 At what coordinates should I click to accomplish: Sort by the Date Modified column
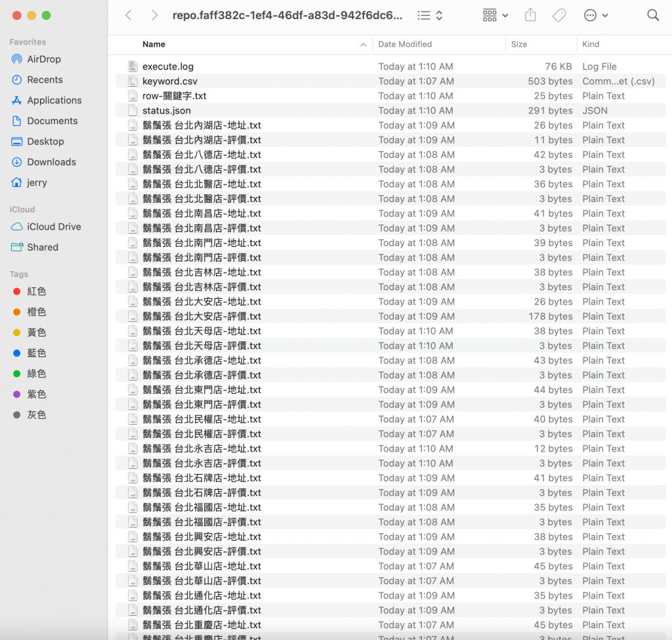coord(405,44)
